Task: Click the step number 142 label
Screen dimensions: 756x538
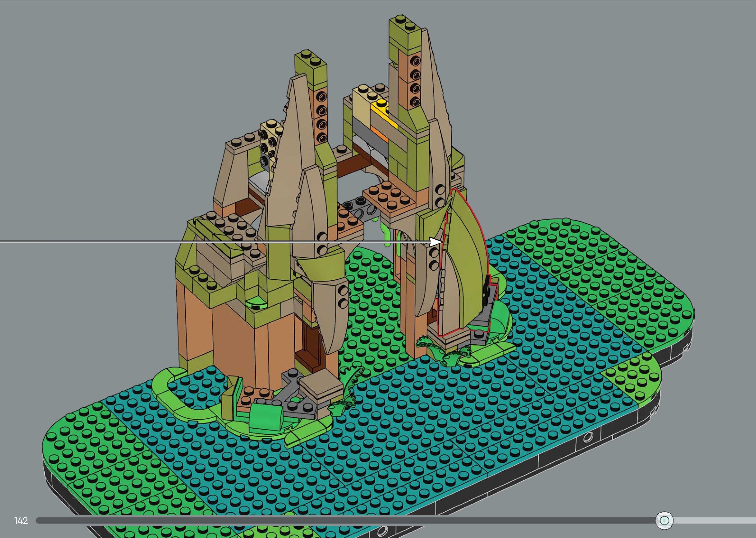Action: [21, 521]
